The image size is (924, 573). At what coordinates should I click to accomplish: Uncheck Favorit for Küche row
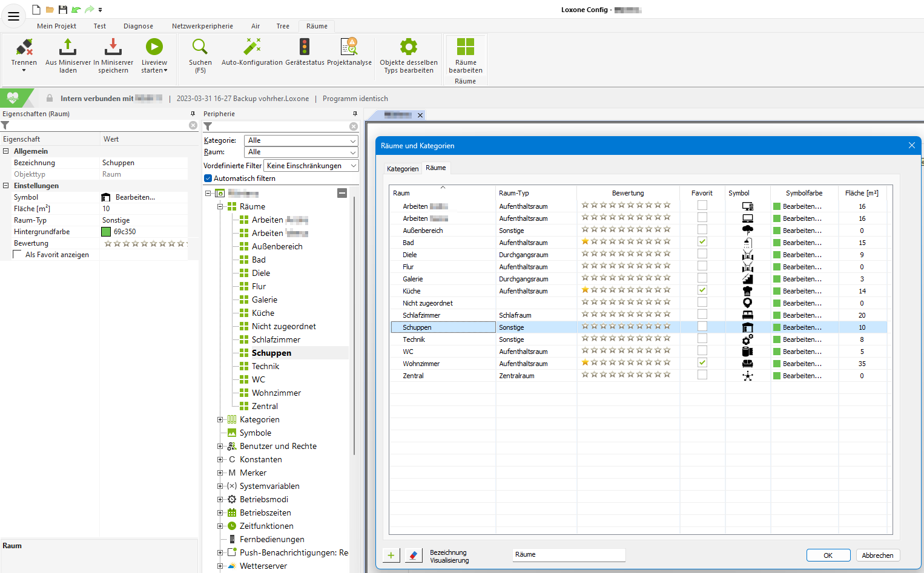tap(702, 290)
